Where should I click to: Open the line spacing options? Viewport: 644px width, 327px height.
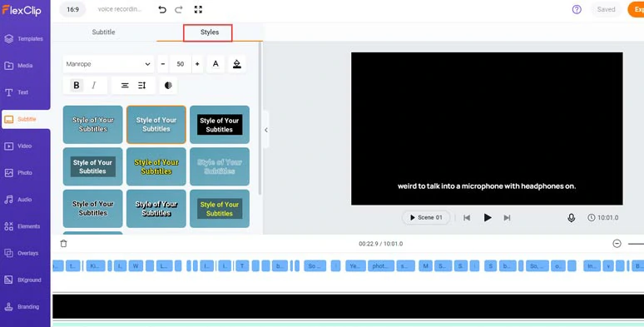point(142,86)
